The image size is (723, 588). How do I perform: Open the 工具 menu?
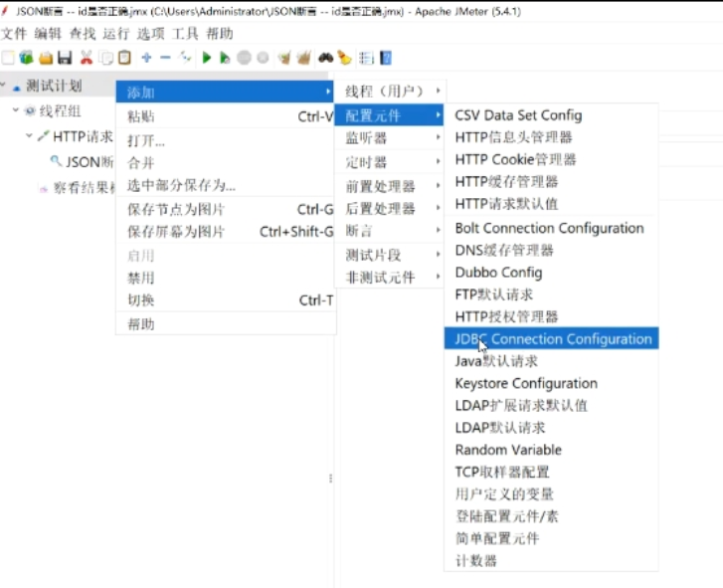pyautogui.click(x=185, y=34)
